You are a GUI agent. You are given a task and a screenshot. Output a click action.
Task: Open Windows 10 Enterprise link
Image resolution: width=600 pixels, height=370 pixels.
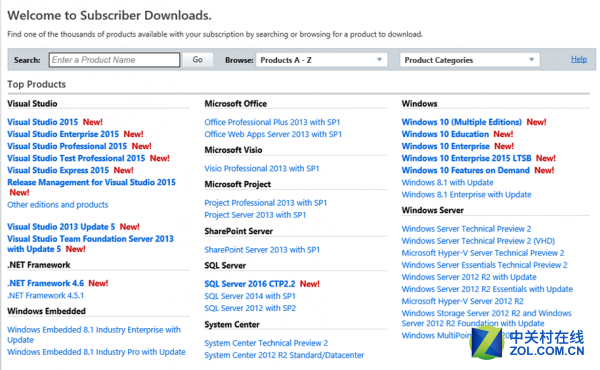tap(445, 146)
